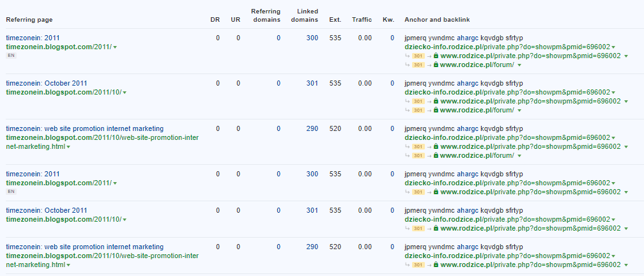Click the 301 badge before first row's forum link
This screenshot has height=276, width=644.
pyautogui.click(x=418, y=65)
